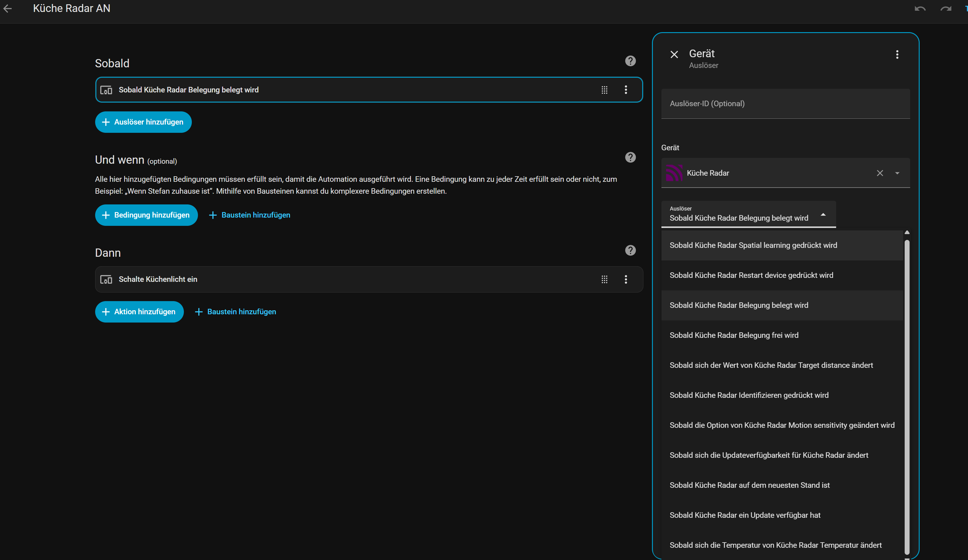Click Baustein hinzufügen link next to Bedingung hinzufügen
Screen dimensions: 968x560
pyautogui.click(x=250, y=215)
